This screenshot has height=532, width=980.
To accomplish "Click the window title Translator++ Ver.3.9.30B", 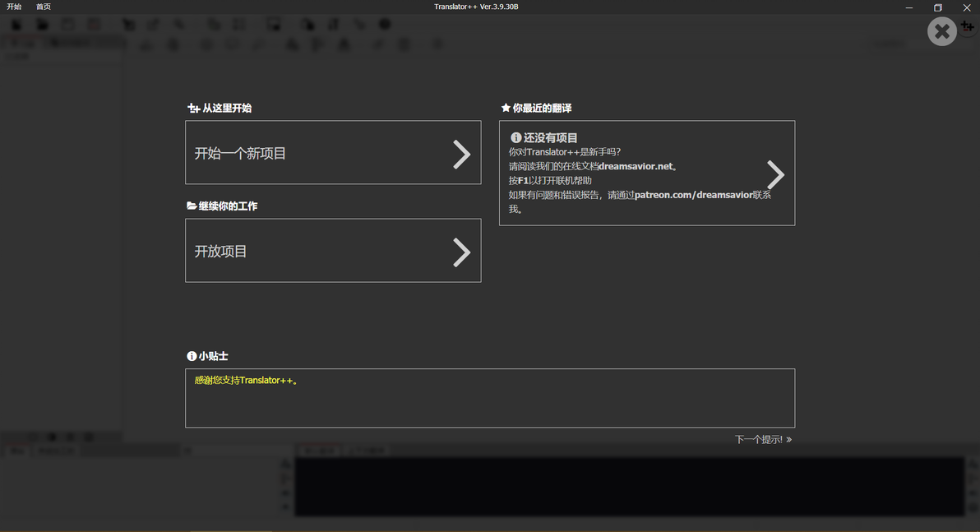I will [476, 7].
